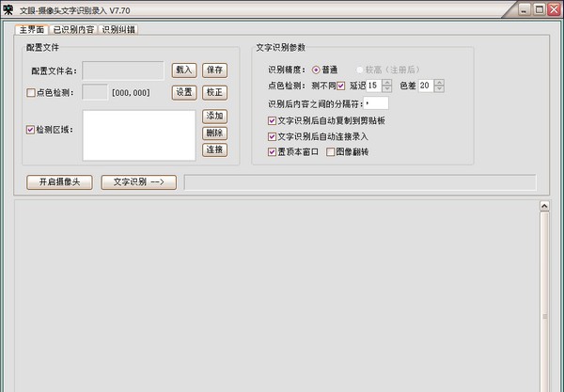The image size is (564, 392).
Task: Click the 延迟 value field
Action: click(x=374, y=86)
